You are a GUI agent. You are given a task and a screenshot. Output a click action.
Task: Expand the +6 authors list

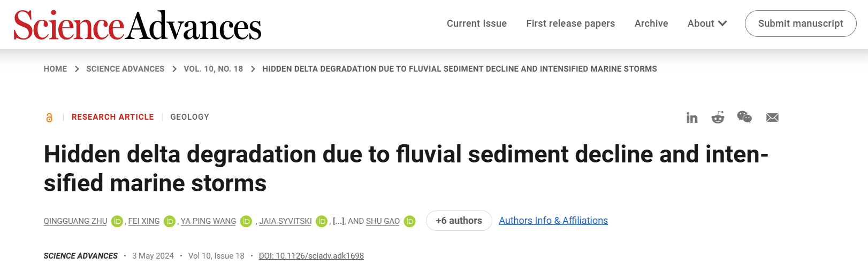click(459, 221)
